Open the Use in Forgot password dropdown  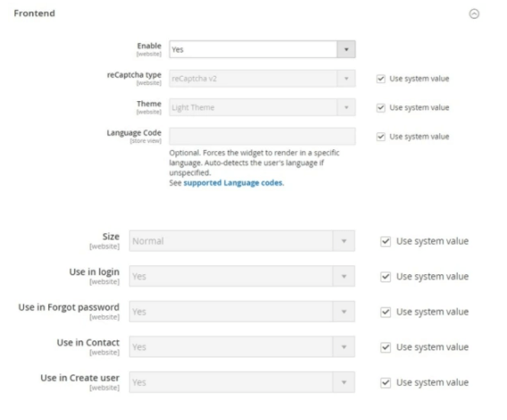click(x=241, y=312)
